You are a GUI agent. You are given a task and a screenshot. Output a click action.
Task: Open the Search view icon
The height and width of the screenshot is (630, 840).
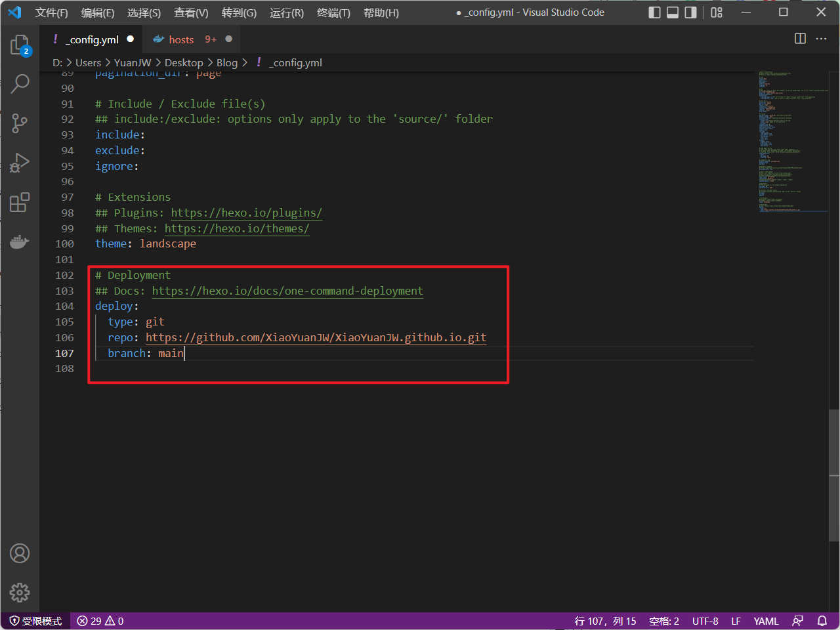click(x=20, y=83)
